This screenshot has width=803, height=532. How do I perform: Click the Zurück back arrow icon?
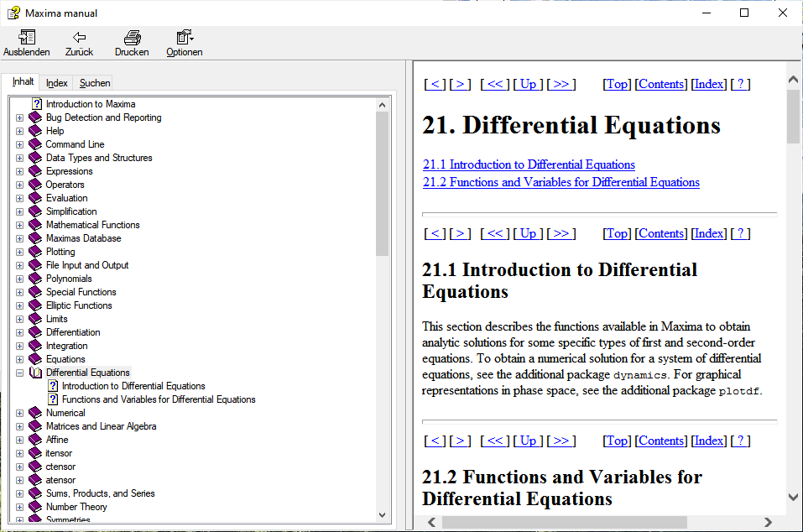click(x=79, y=38)
